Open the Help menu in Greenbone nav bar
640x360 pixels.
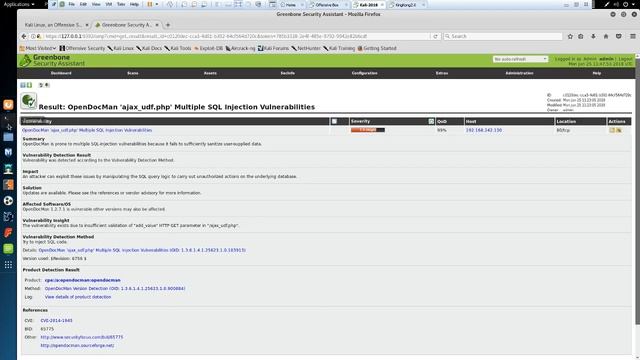coord(597,73)
